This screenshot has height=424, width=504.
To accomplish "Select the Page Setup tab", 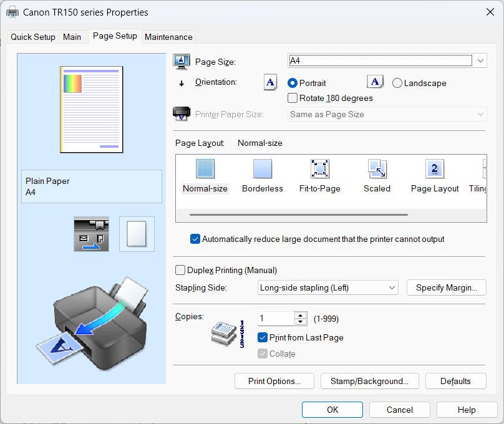I will (x=115, y=36).
